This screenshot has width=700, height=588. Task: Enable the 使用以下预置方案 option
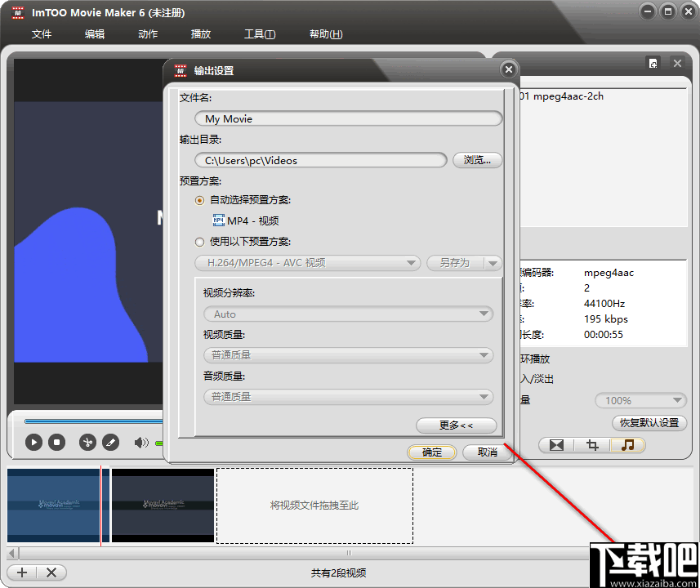[x=199, y=242]
